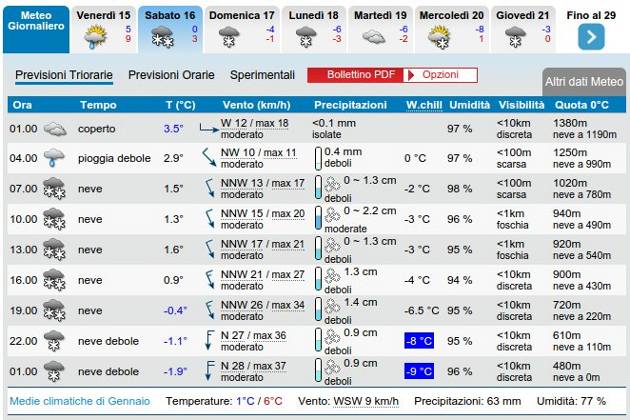Click the wind direction arrow at 16.00

pyautogui.click(x=210, y=279)
